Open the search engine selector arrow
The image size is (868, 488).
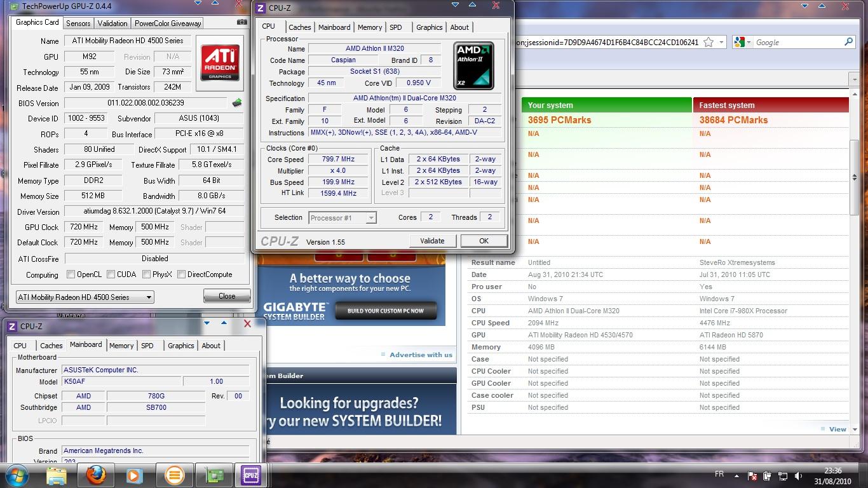pyautogui.click(x=749, y=43)
